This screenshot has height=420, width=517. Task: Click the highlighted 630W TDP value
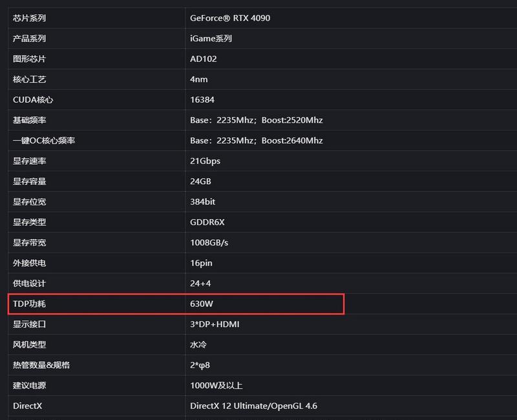tap(202, 304)
